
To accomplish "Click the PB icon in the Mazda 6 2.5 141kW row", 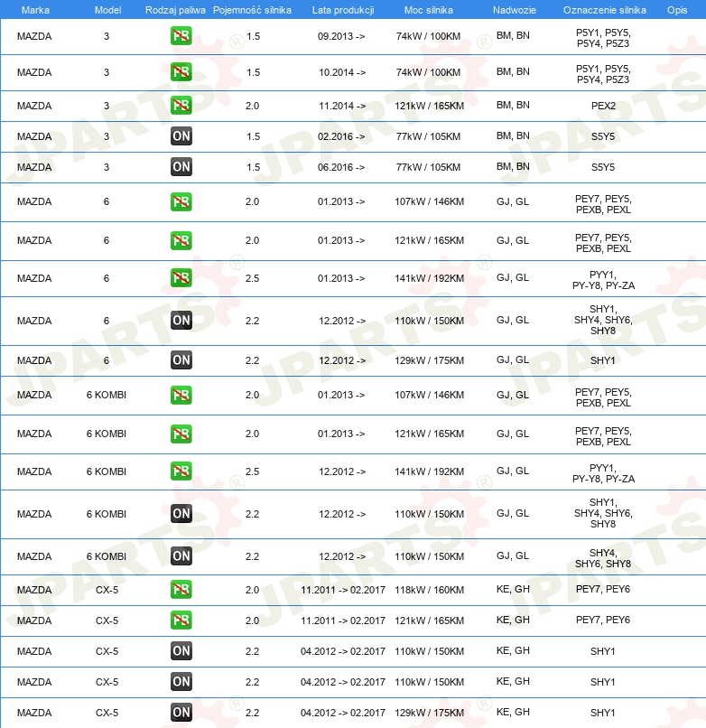I will click(x=181, y=277).
